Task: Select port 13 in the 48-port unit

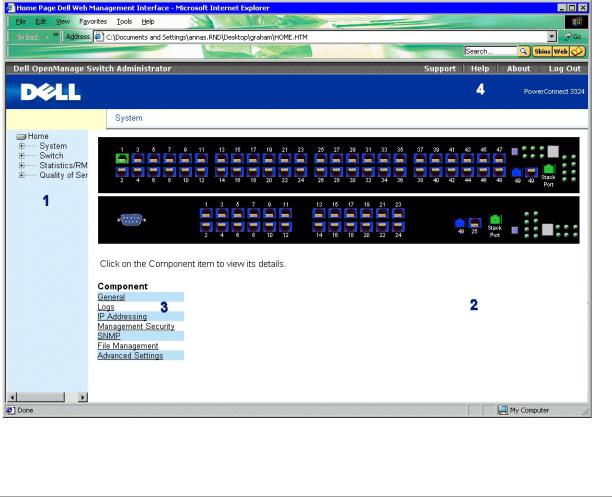Action: click(221, 158)
